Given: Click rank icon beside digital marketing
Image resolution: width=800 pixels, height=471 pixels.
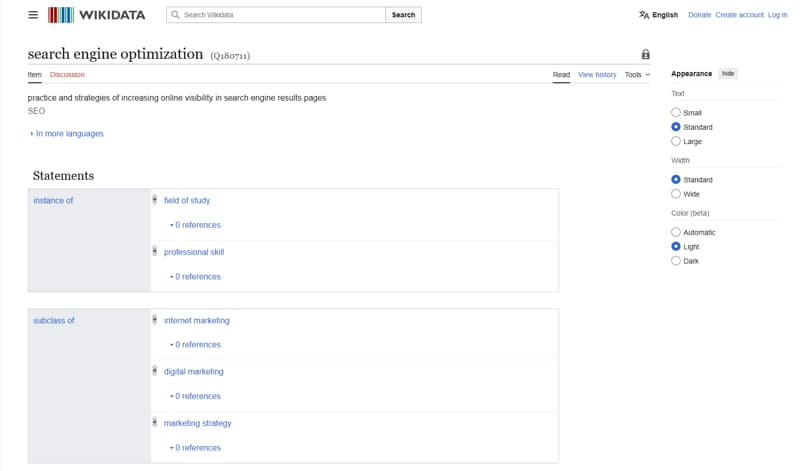Looking at the screenshot, I should [155, 371].
